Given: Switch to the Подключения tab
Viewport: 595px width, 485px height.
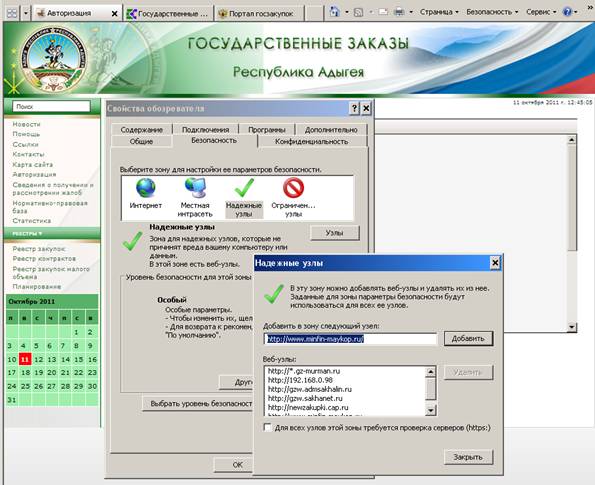Looking at the screenshot, I should (205, 130).
